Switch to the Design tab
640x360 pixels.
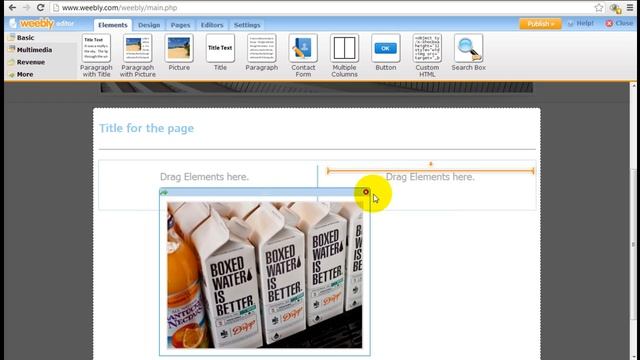click(149, 25)
